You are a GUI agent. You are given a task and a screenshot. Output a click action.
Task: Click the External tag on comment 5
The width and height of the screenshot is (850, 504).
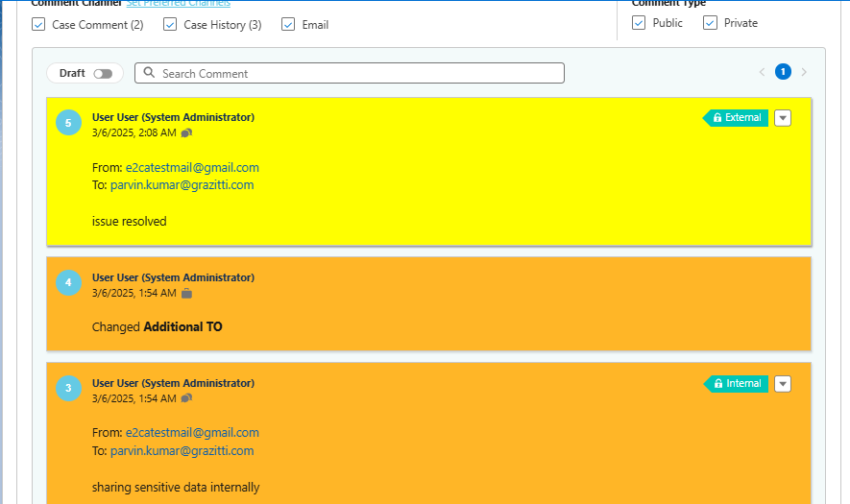point(736,117)
